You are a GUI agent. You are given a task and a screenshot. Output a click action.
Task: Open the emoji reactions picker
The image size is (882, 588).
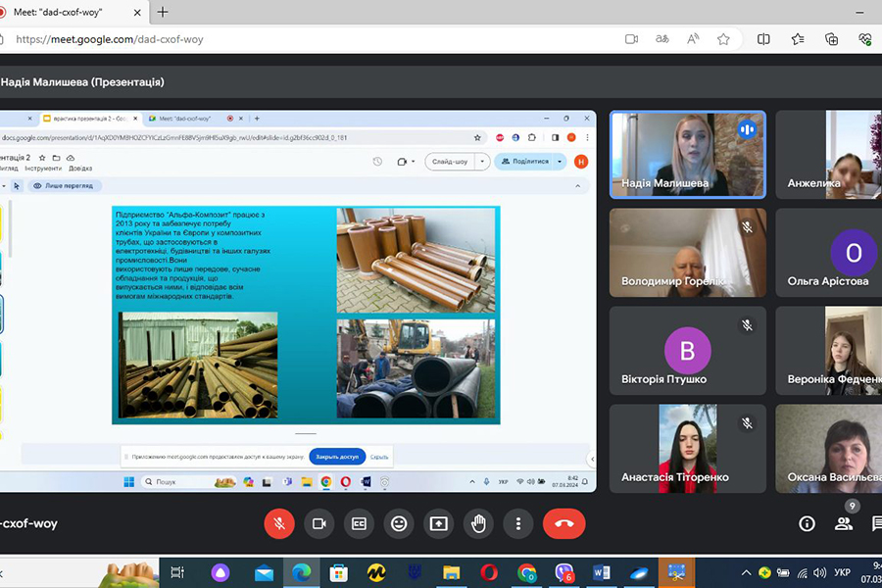(x=399, y=523)
